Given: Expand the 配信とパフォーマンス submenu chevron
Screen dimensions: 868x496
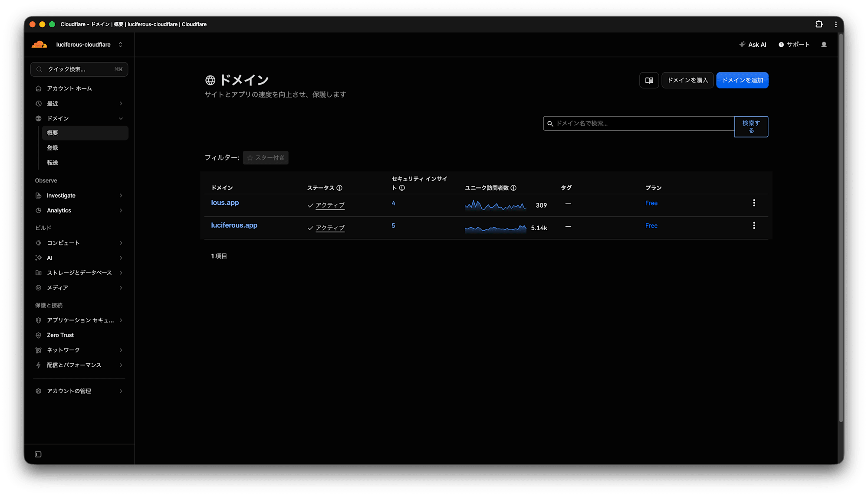Looking at the screenshot, I should pyautogui.click(x=121, y=365).
